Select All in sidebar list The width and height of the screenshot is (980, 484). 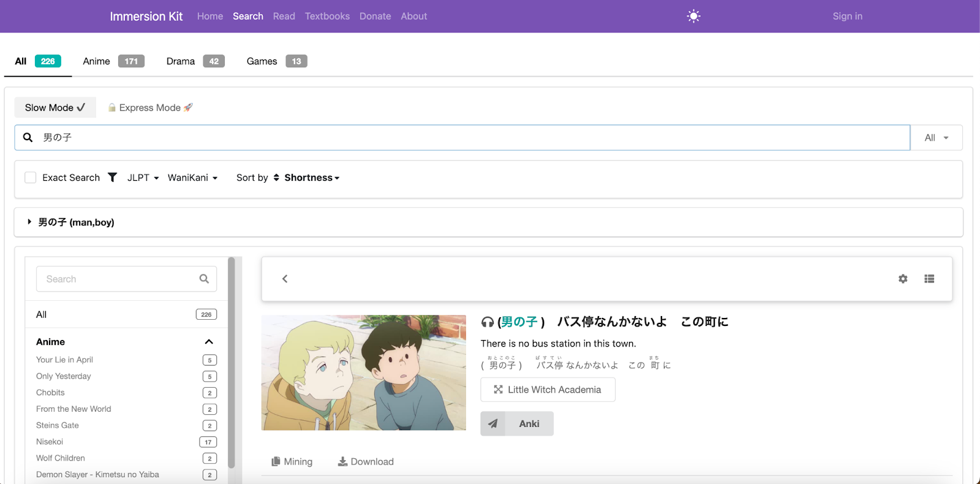[126, 314]
